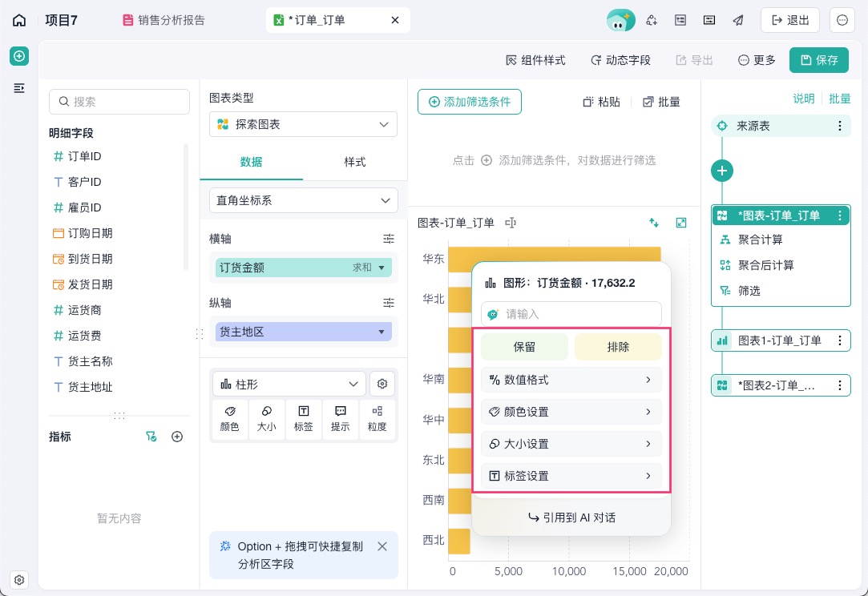This screenshot has width=868, height=596.
Task: Open the 货主地区 field dropdown arrow
Action: coord(382,332)
